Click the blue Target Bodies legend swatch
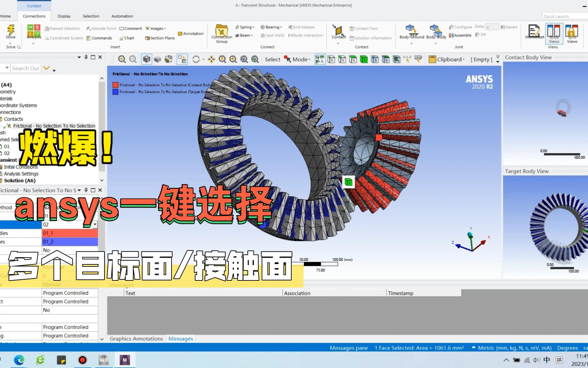588x368 pixels. [115, 92]
